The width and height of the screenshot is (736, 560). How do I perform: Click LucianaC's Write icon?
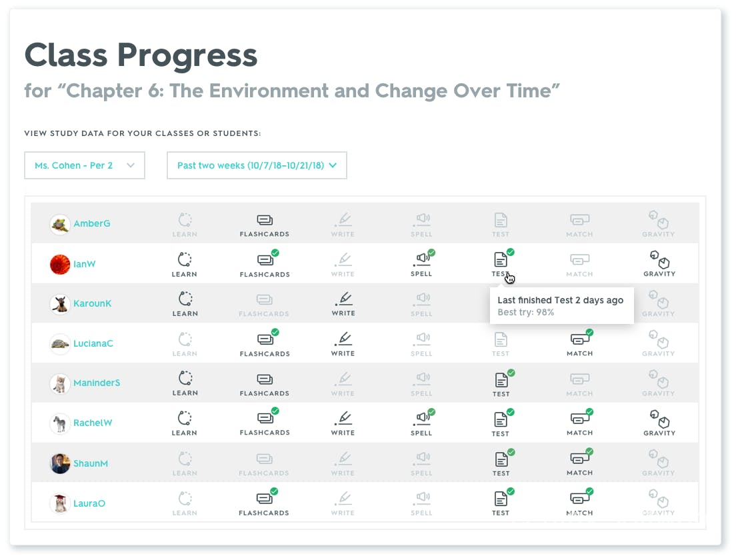click(x=343, y=339)
